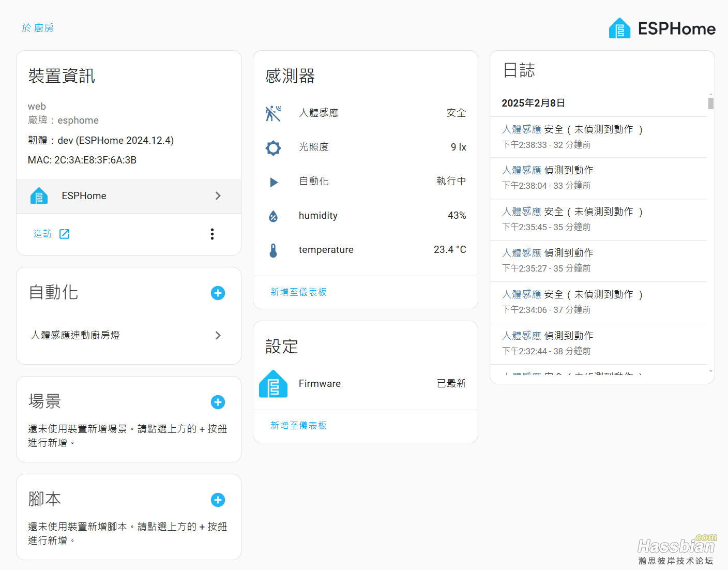Viewport: 728px width, 570px height.
Task: Click the 執行中 status value
Action: click(451, 182)
